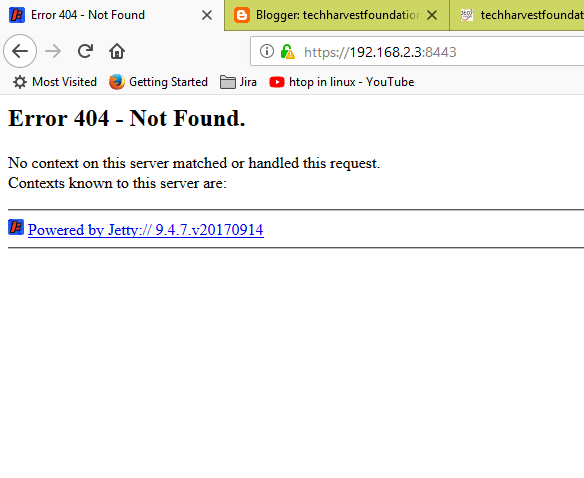Show site information via info icon
584x478 pixels.
tap(267, 51)
